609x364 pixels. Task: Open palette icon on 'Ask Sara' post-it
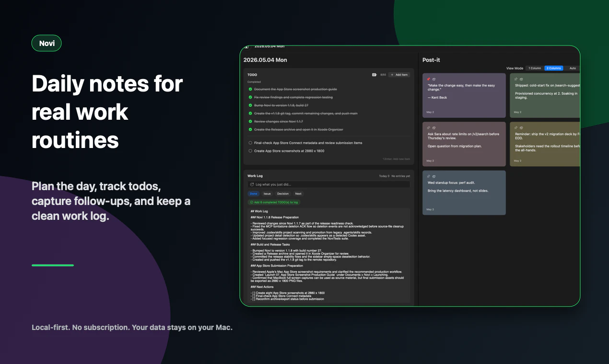[x=433, y=127]
